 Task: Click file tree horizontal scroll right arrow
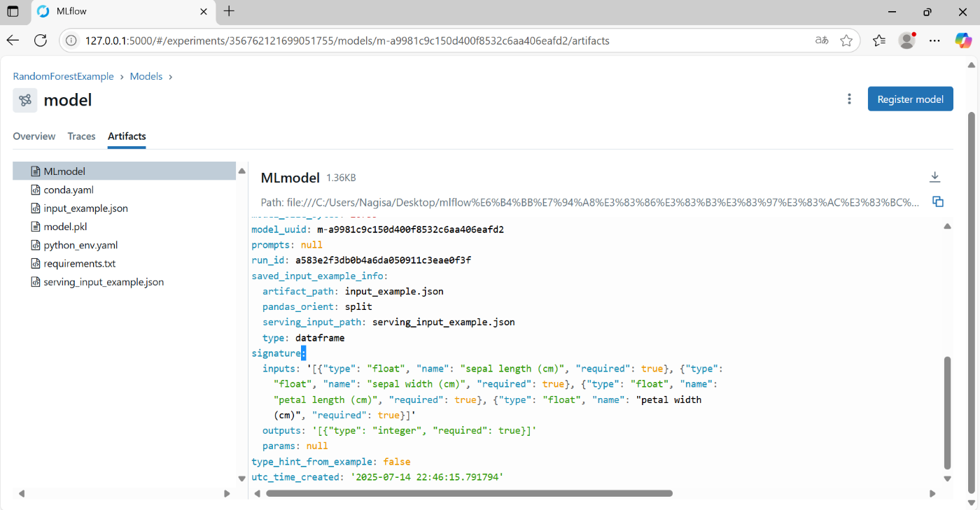(227, 493)
